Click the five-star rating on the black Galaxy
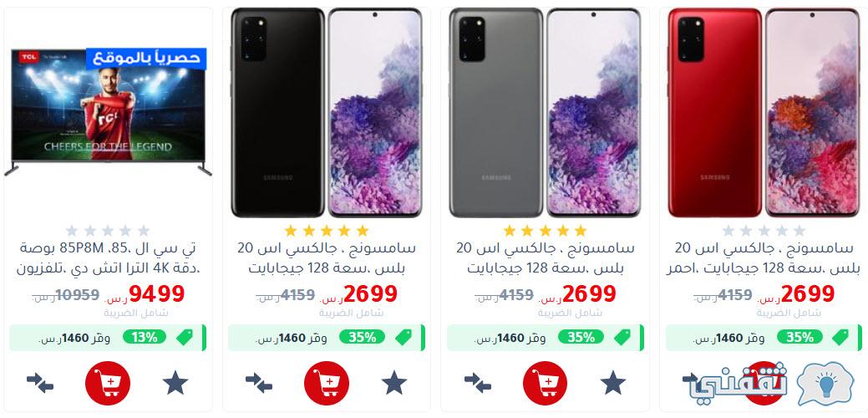868x418 pixels. click(327, 231)
